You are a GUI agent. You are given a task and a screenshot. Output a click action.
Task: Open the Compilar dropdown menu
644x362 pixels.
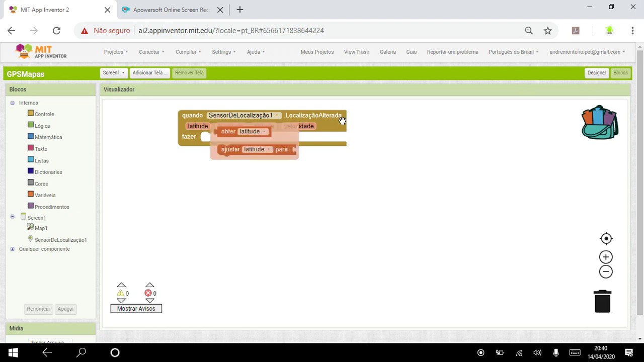click(188, 52)
